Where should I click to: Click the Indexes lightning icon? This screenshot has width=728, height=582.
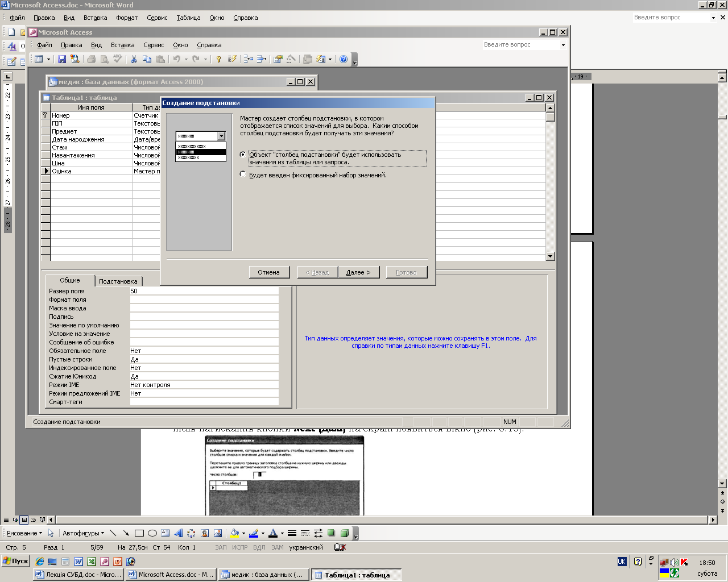pos(232,59)
